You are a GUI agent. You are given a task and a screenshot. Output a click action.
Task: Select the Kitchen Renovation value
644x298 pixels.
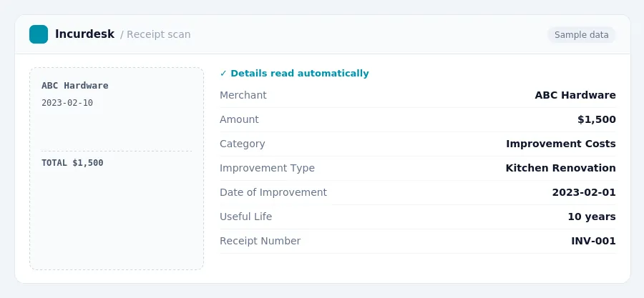pyautogui.click(x=560, y=168)
